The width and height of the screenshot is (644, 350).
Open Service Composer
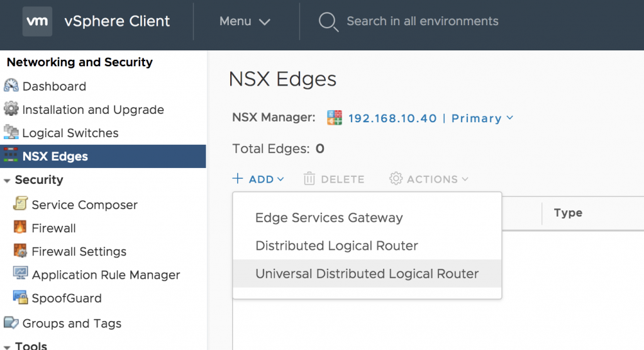[x=85, y=205]
